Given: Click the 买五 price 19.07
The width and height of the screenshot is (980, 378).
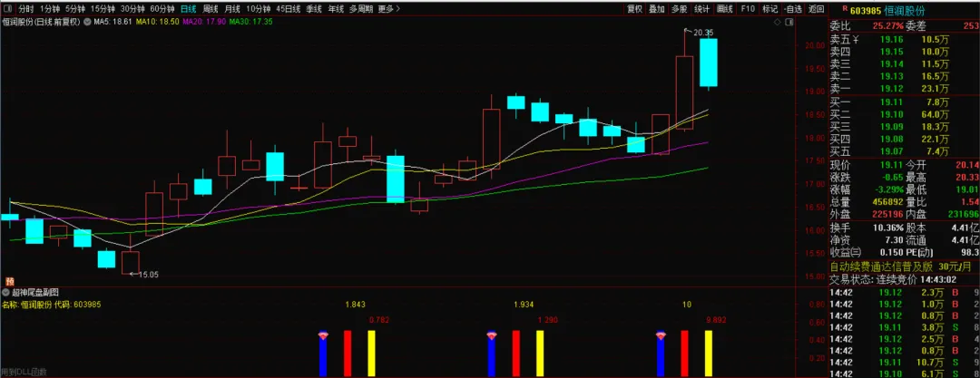Looking at the screenshot, I should point(891,151).
